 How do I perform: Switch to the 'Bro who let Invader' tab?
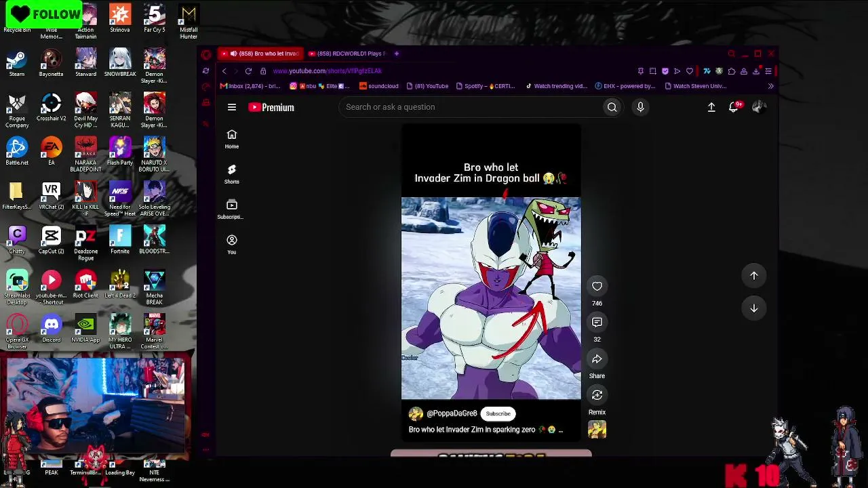pos(260,54)
